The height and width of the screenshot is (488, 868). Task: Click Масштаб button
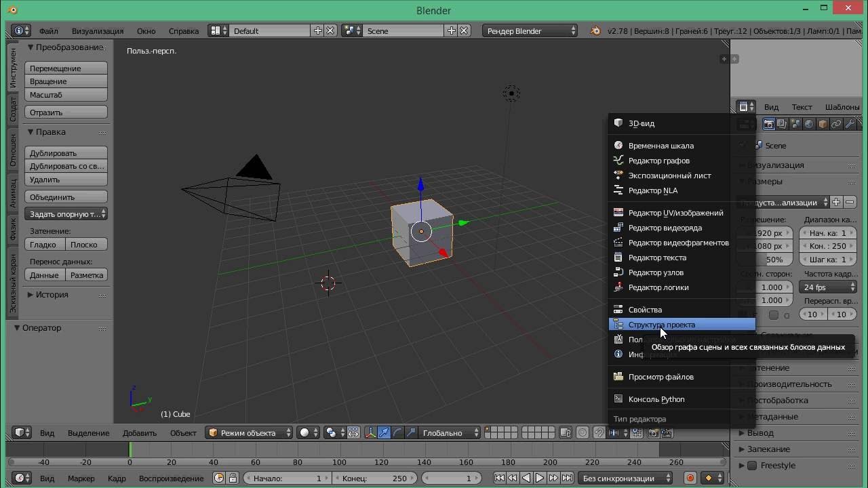click(x=66, y=95)
